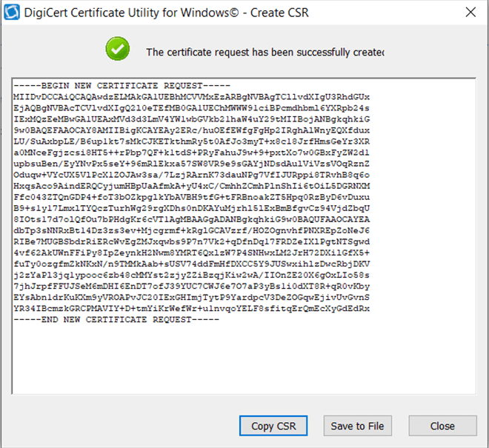Click the CSR line starting with dbTp3sNNRxBtl4Dz3zs3ev
This screenshot has height=448, width=489.
(191, 231)
